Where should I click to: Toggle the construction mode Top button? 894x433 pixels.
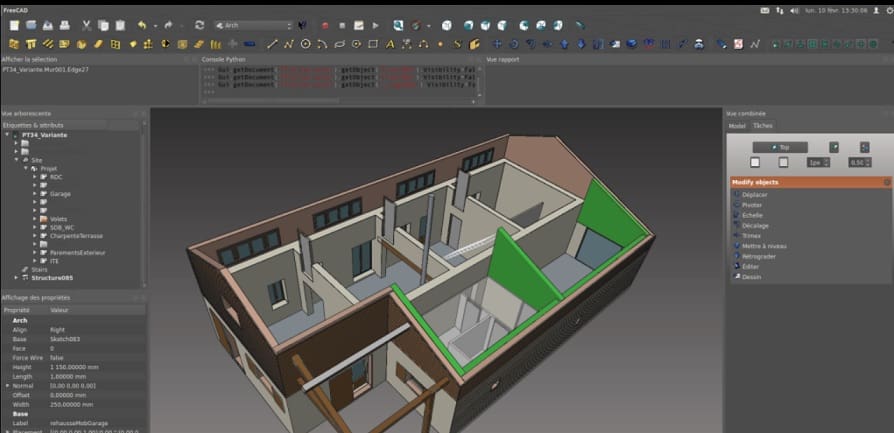(x=779, y=147)
